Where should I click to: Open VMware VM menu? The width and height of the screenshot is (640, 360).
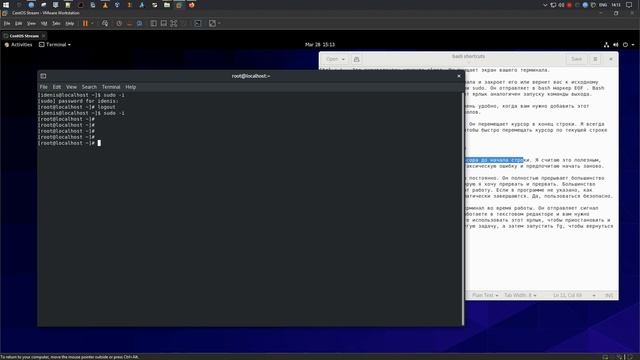(44, 24)
